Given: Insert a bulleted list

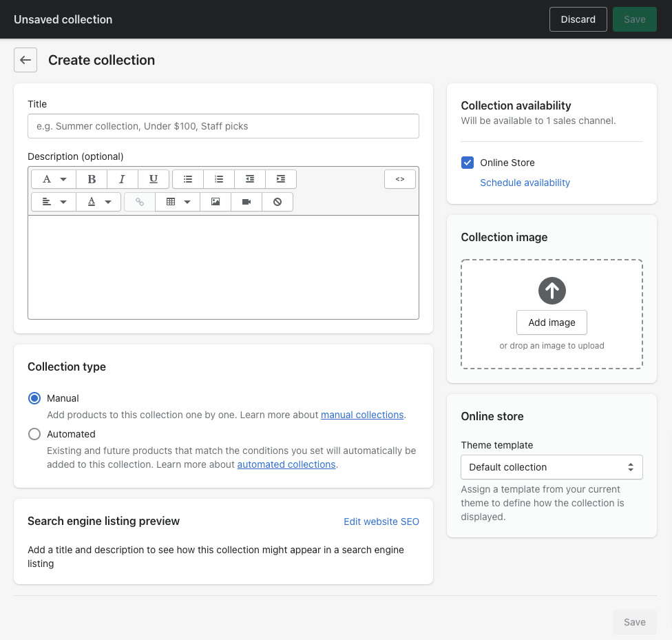Looking at the screenshot, I should pyautogui.click(x=188, y=179).
